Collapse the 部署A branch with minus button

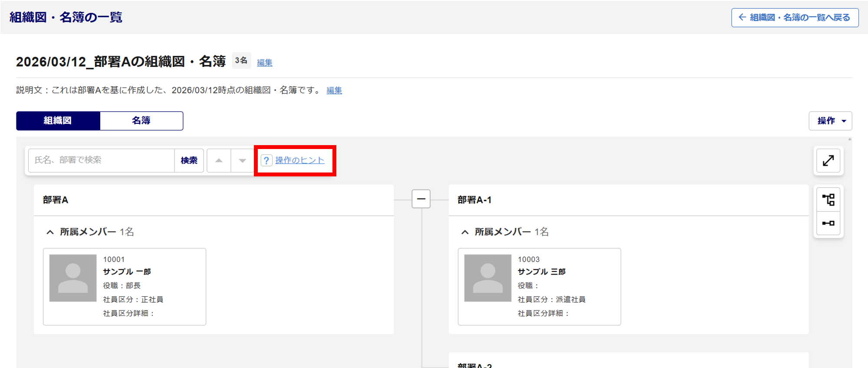[x=421, y=199]
